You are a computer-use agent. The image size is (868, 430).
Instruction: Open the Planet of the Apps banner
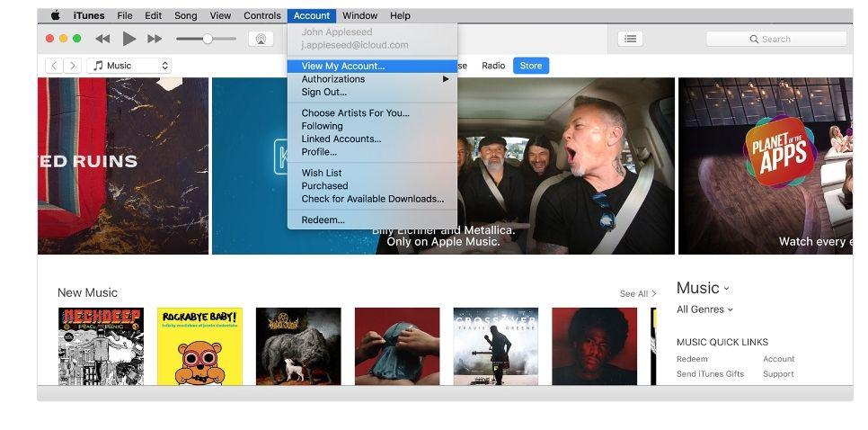tap(765, 166)
